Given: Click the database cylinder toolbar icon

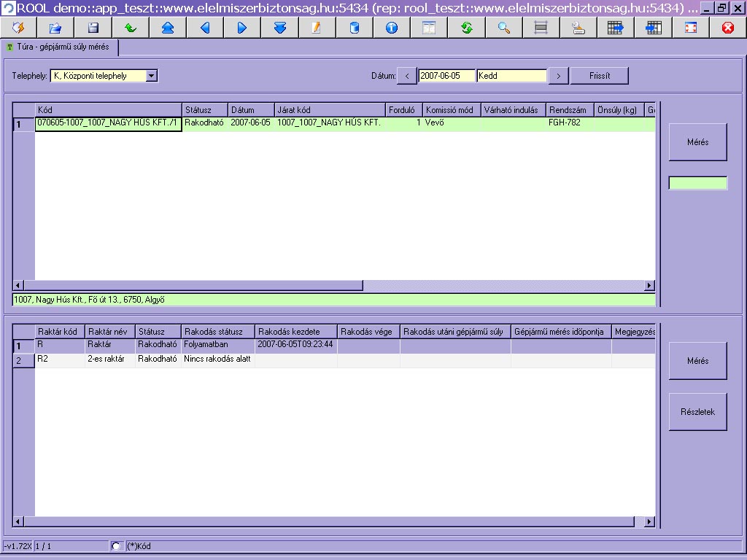Looking at the screenshot, I should tap(355, 28).
